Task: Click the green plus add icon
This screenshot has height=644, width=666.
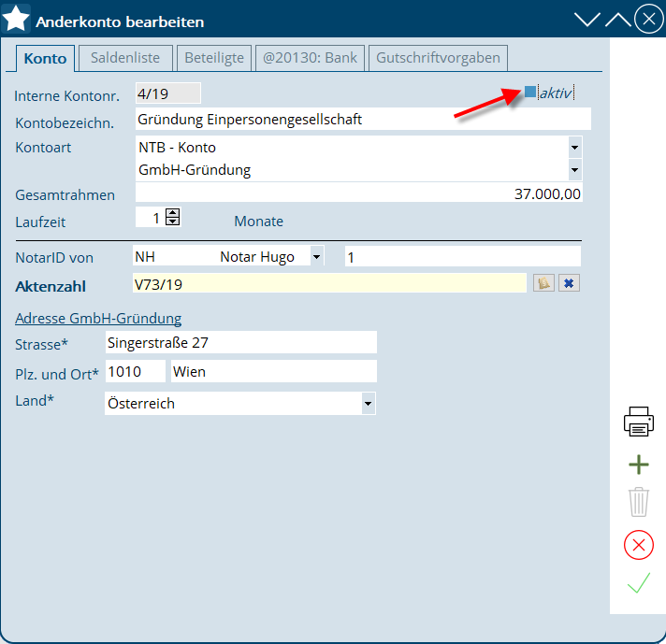Action: [638, 465]
